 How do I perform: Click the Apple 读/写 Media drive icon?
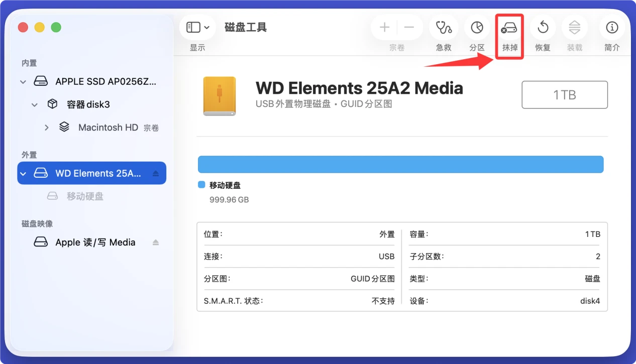[40, 242]
